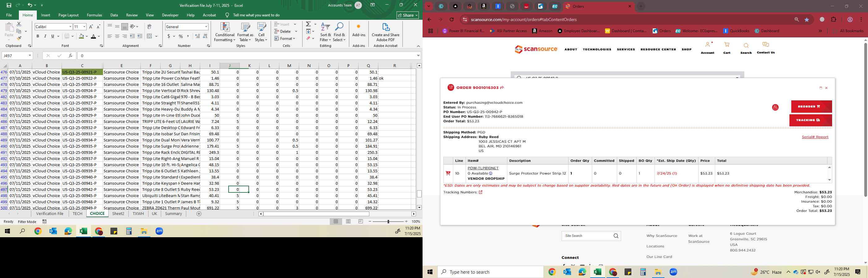The width and height of the screenshot is (868, 278).
Task: Open the Page Layout ribbon tab
Action: (68, 15)
